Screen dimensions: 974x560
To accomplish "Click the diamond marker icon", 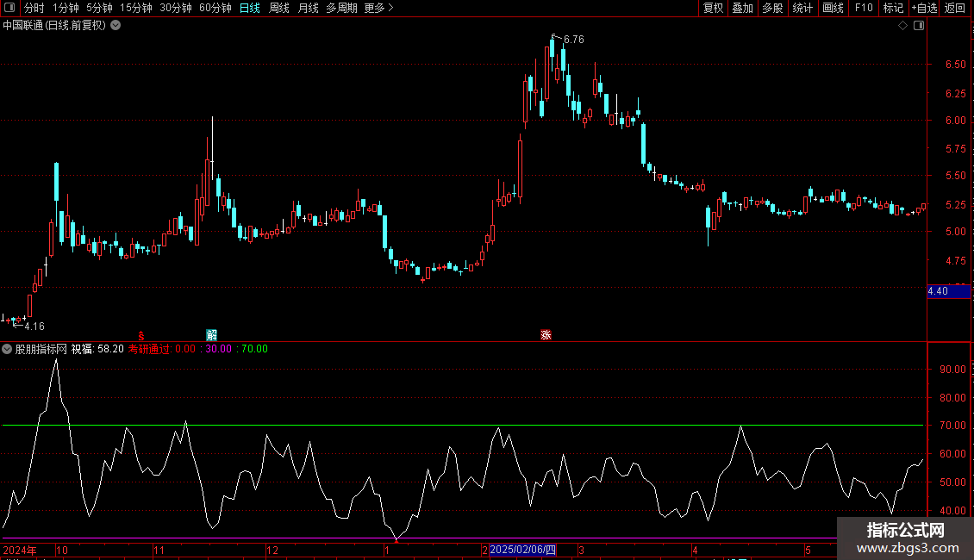I will [x=902, y=26].
